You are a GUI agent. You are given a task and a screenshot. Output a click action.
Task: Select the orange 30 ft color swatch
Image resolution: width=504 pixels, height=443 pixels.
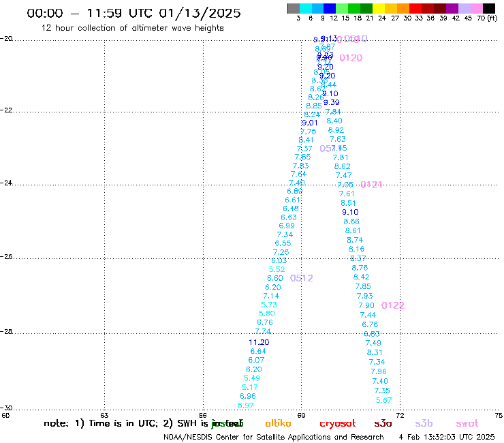pyautogui.click(x=403, y=8)
